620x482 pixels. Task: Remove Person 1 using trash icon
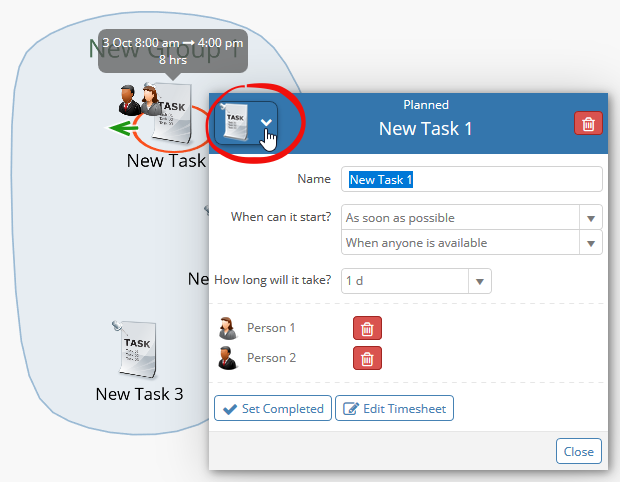[x=367, y=328]
